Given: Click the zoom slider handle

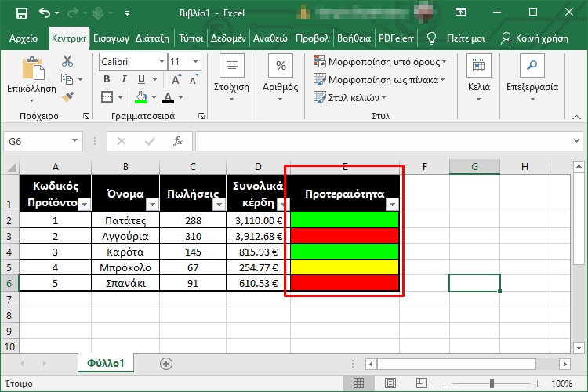Looking at the screenshot, I should pos(492,383).
